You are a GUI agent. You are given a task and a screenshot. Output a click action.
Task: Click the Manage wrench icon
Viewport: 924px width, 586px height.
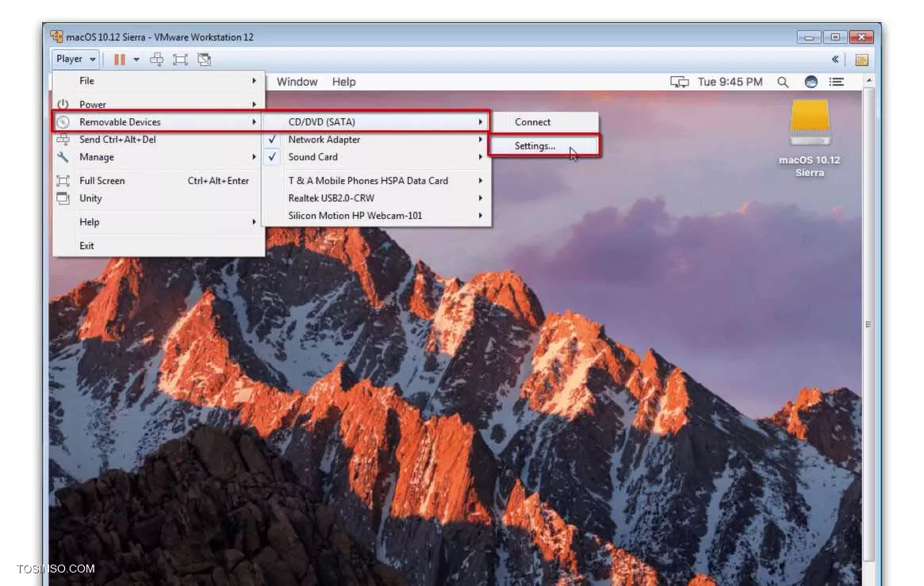click(63, 157)
